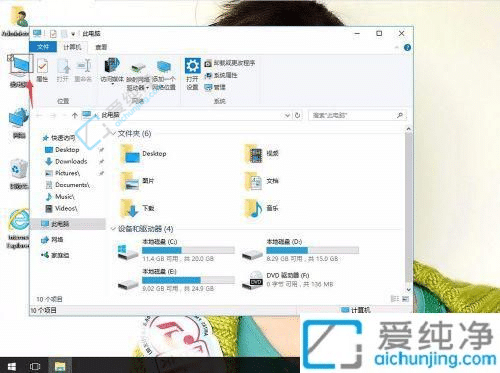Click the 属性 Properties ribbon icon
Image resolution: width=500 pixels, height=373 pixels.
pyautogui.click(x=42, y=70)
